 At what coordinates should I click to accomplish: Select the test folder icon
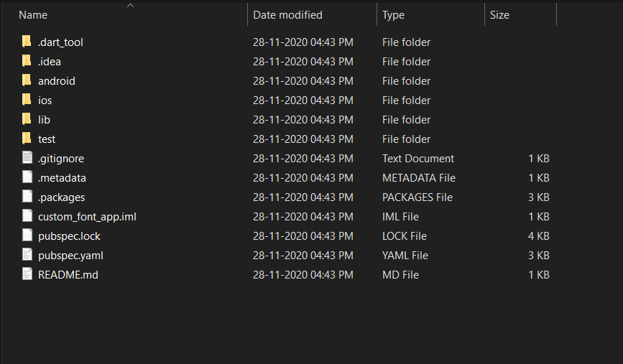(x=27, y=139)
